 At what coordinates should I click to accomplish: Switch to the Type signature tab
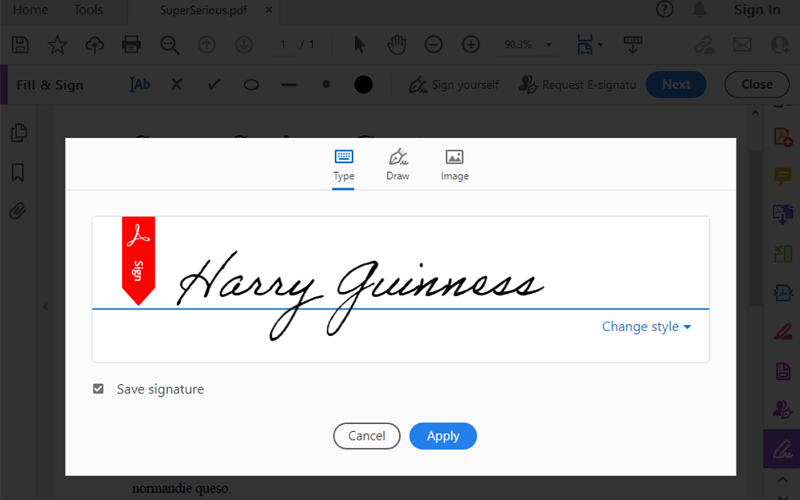pyautogui.click(x=343, y=166)
